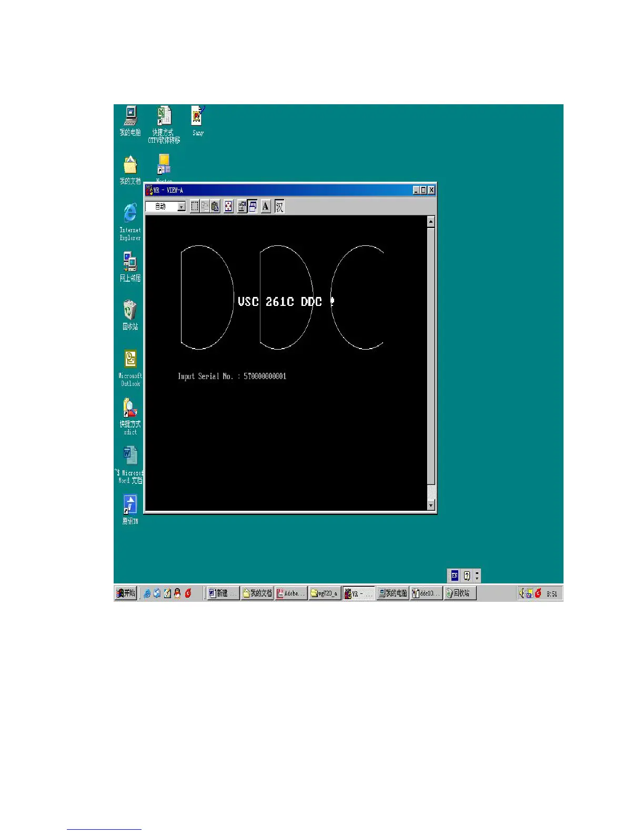
Task: Click the volume speaker tray icon
Action: 521,593
